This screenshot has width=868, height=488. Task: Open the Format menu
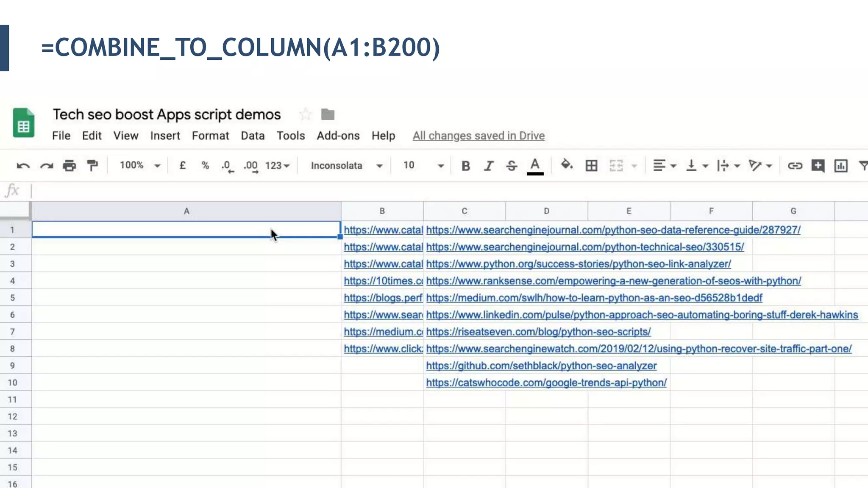coord(210,136)
